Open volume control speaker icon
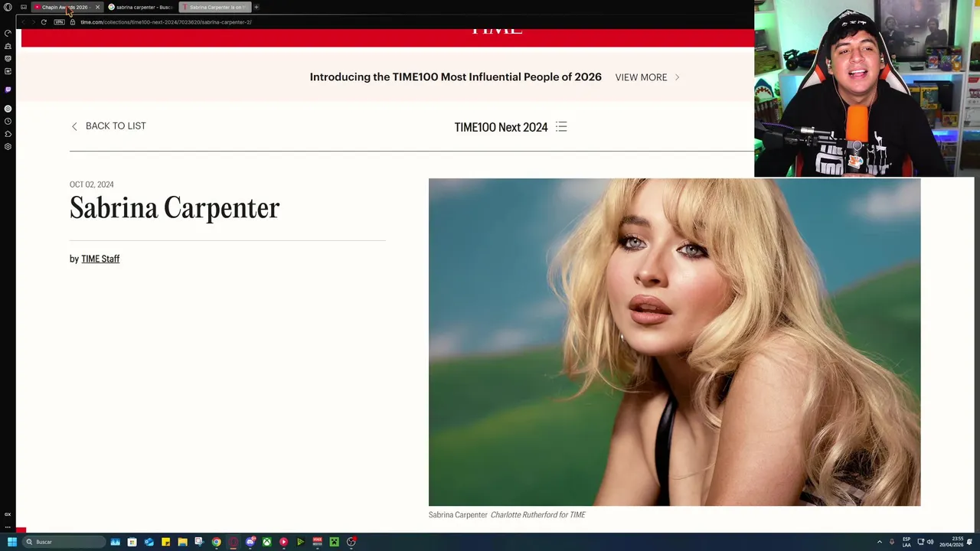 (930, 542)
